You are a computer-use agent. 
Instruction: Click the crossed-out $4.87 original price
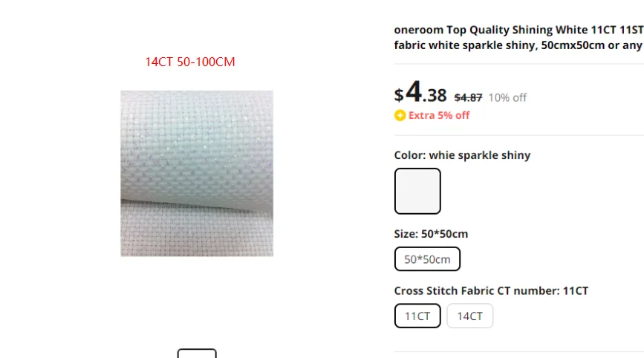click(468, 98)
